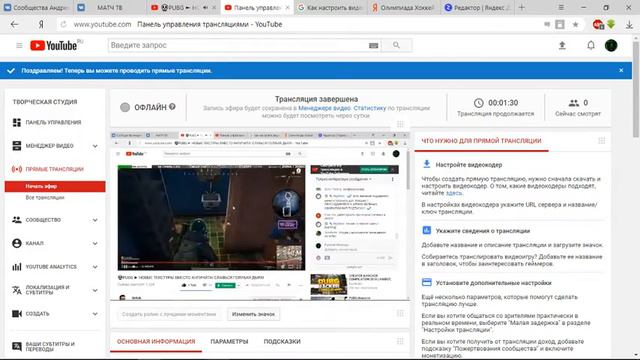Click the Yandex Я button in the toolbar

pos(41,24)
